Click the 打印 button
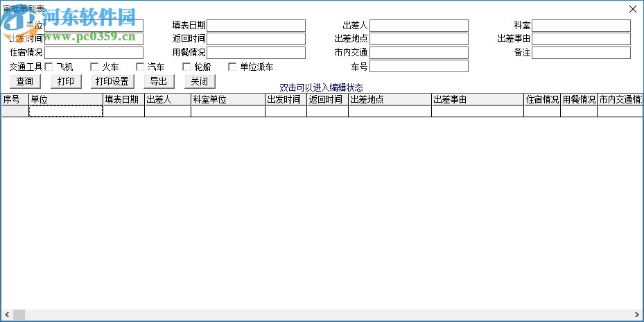 pyautogui.click(x=66, y=81)
